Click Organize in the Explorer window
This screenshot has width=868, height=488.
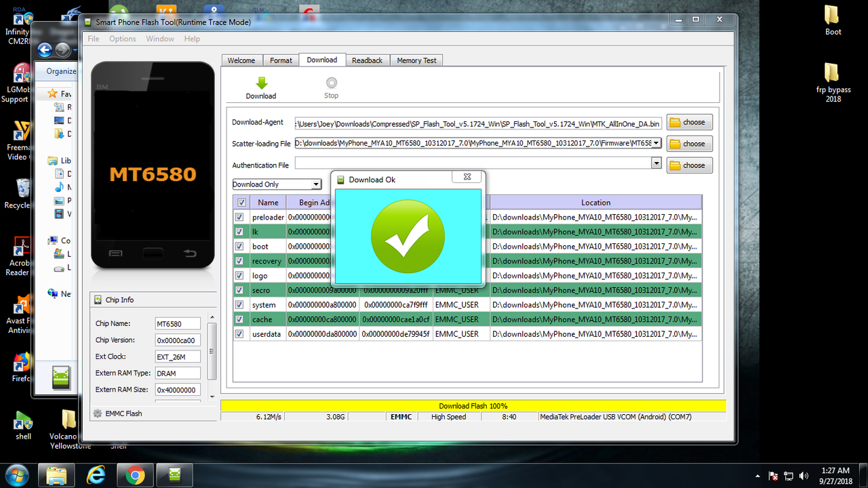click(61, 71)
